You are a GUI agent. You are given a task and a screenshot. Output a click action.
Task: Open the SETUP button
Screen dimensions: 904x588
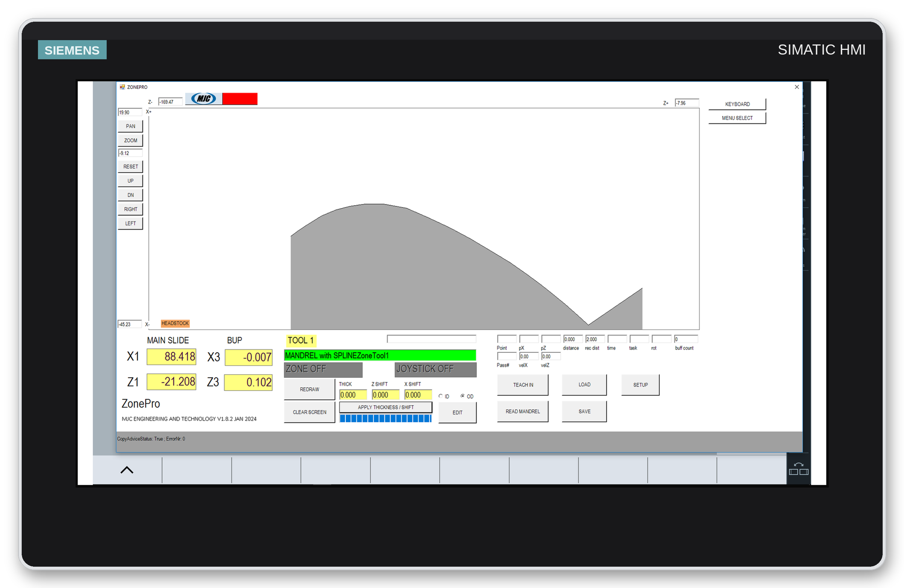pos(640,385)
